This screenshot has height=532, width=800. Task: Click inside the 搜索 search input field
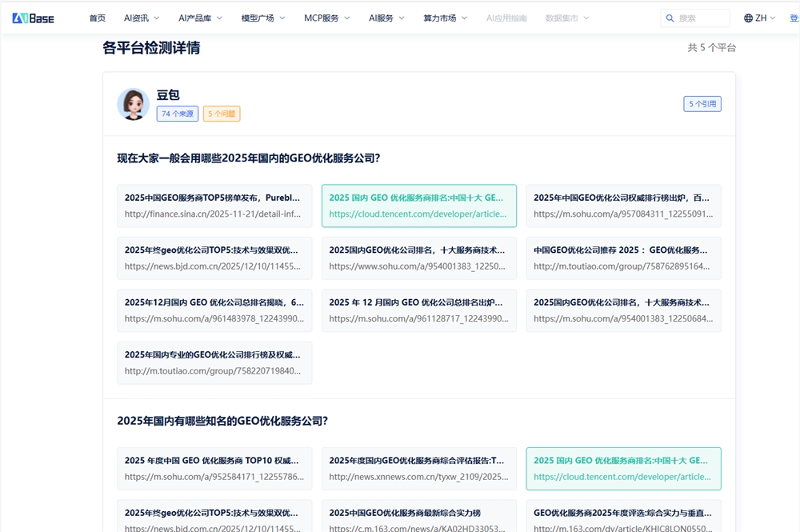click(702, 18)
